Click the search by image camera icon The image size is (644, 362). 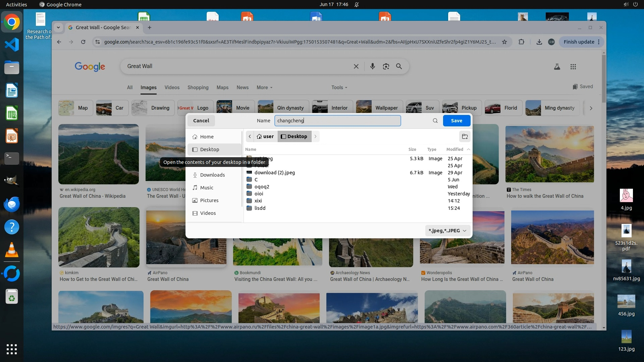point(386,66)
